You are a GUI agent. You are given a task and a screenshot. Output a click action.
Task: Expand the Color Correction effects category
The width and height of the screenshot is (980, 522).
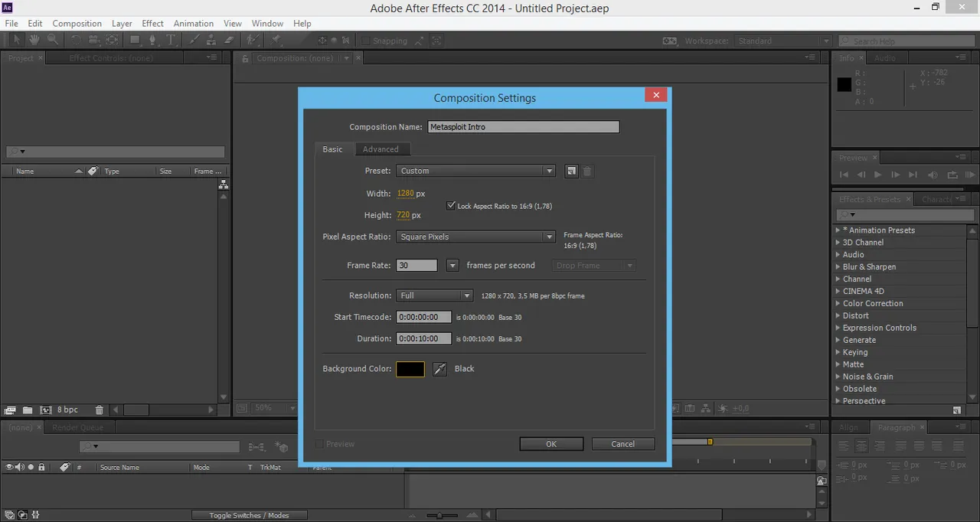(838, 303)
